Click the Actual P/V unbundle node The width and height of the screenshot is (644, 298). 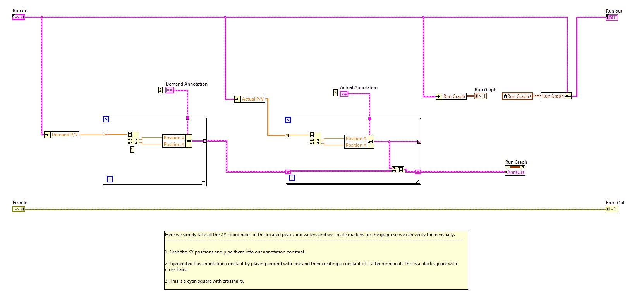pyautogui.click(x=250, y=99)
